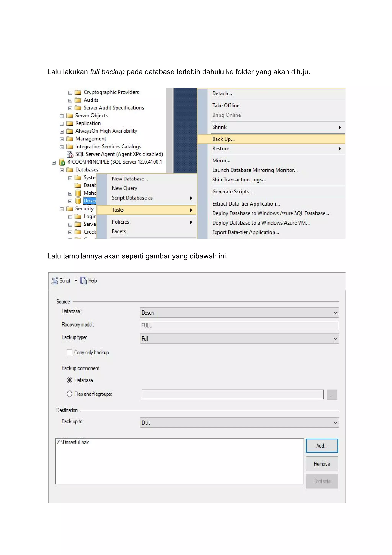Click the Server Objects folder icon
392x555 pixels.
point(69,116)
